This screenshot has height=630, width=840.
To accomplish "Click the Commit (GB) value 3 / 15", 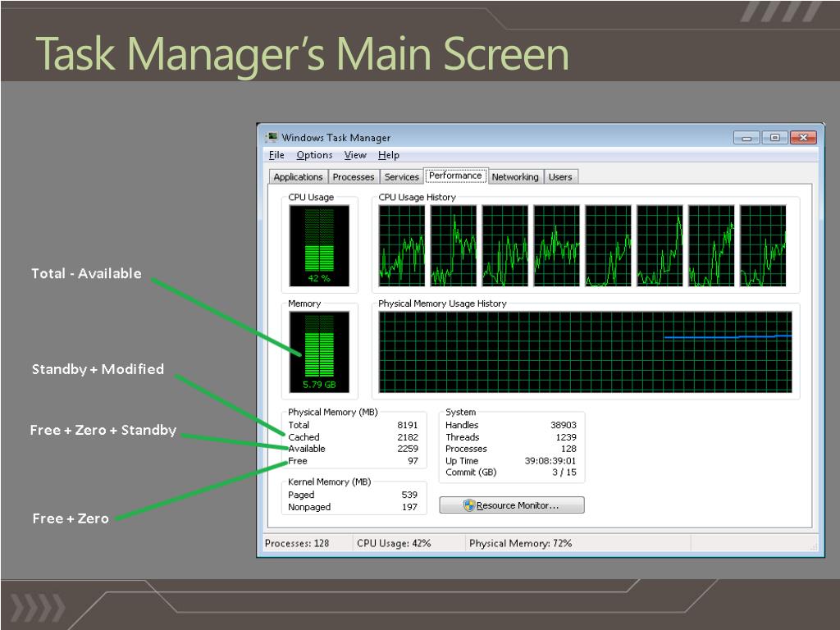I will 564,472.
